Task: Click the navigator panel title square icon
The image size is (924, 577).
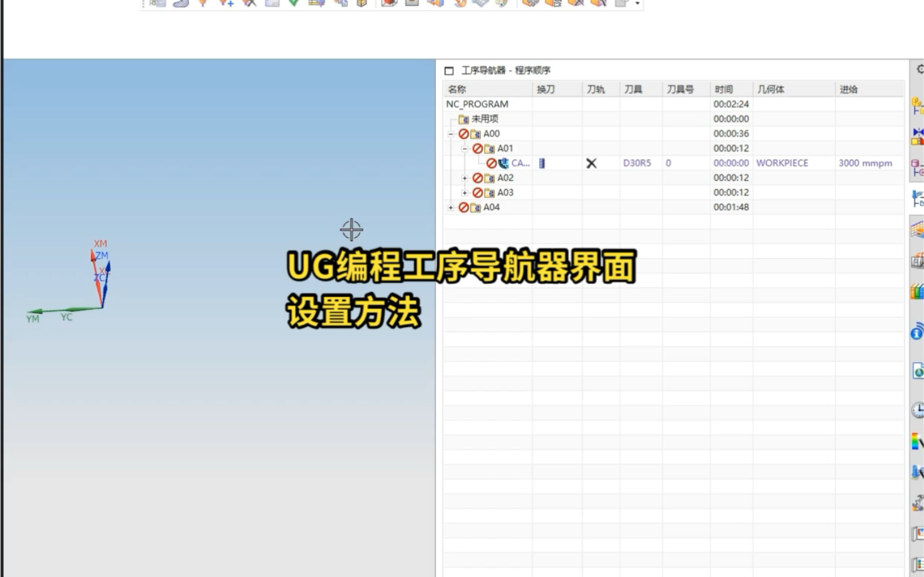Action: click(x=449, y=71)
